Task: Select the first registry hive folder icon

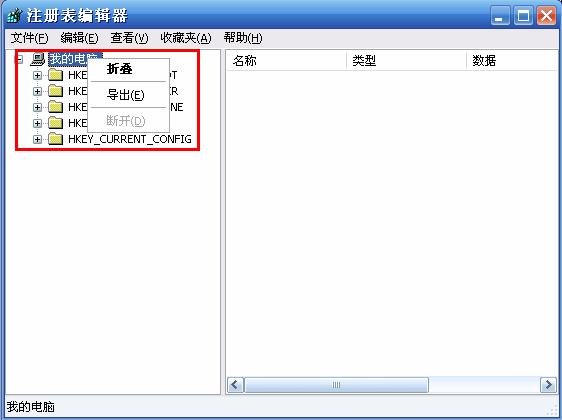Action: [56, 75]
